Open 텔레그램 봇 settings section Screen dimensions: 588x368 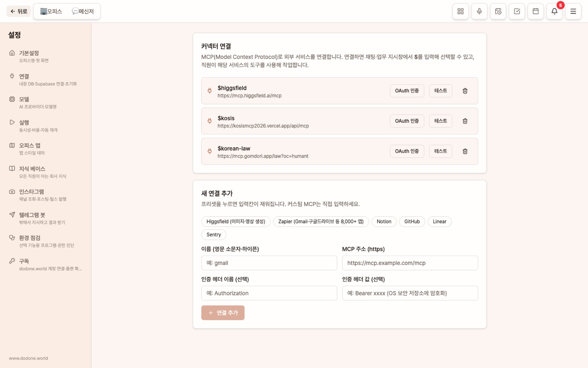[x=45, y=218]
